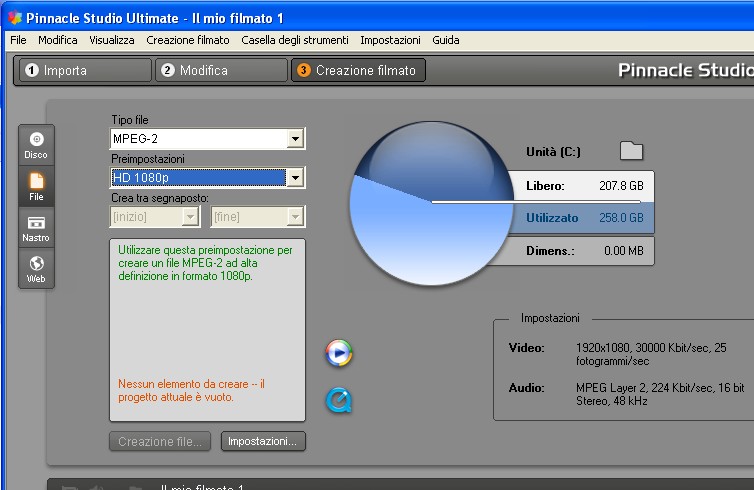Click the Windows Media Player icon
754x490 pixels.
339,353
